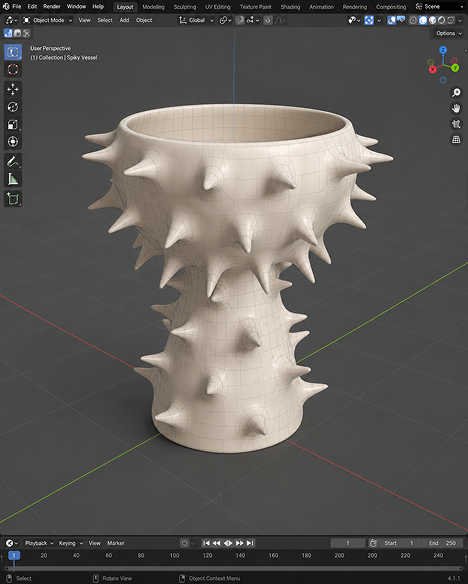Select the Annotate tool
The image size is (468, 584).
click(13, 162)
